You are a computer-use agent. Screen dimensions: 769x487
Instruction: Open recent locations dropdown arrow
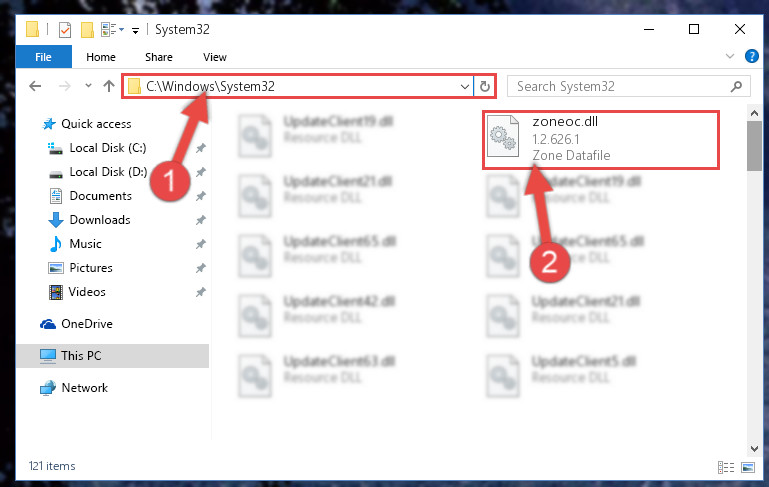click(x=88, y=86)
